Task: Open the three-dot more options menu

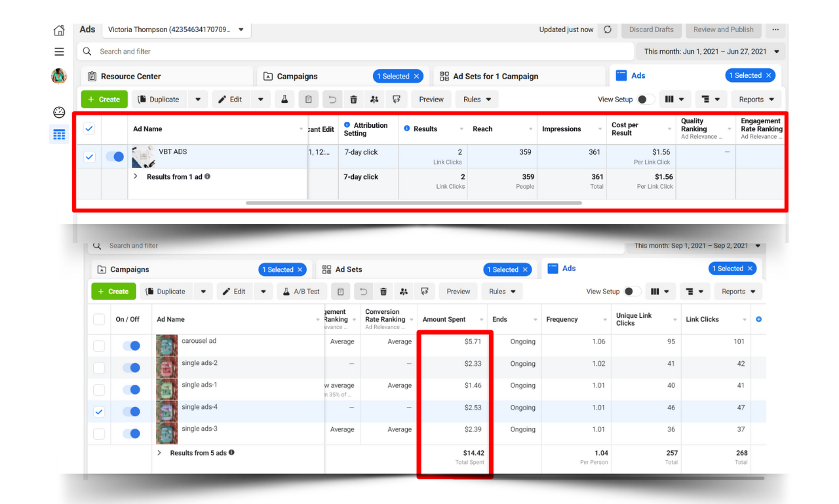Action: pyautogui.click(x=775, y=29)
